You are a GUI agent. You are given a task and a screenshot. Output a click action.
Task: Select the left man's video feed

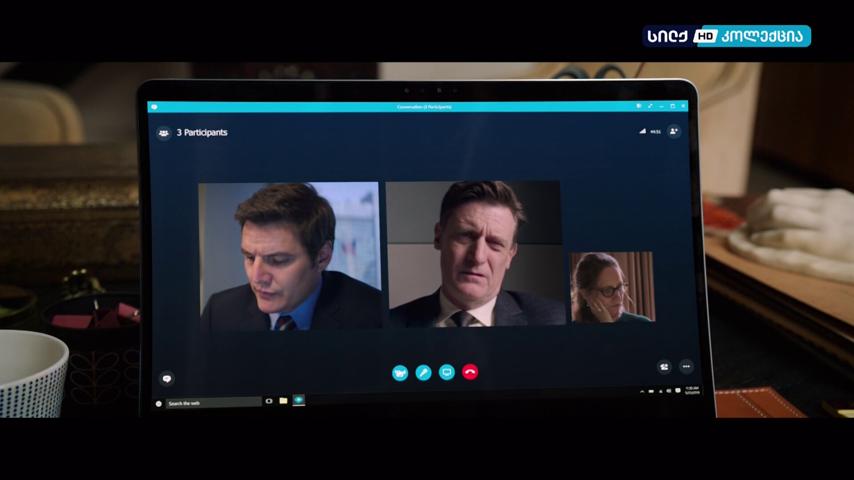tap(289, 256)
